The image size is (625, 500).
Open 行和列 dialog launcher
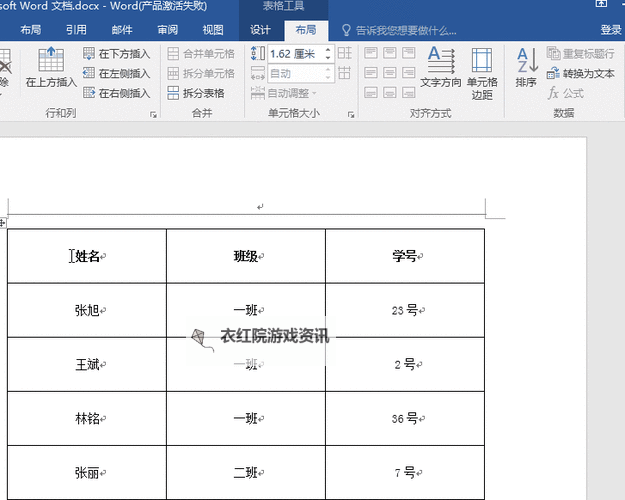[x=153, y=115]
